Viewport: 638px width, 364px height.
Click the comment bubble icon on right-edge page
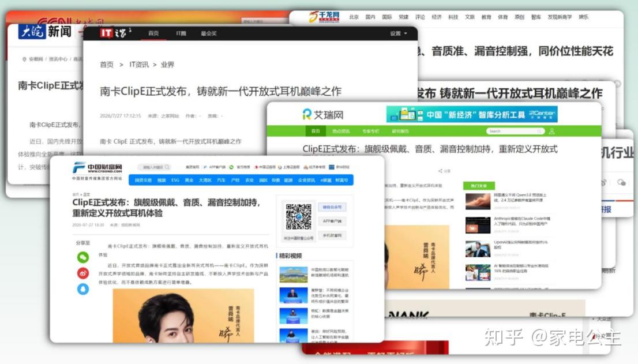coord(621,183)
